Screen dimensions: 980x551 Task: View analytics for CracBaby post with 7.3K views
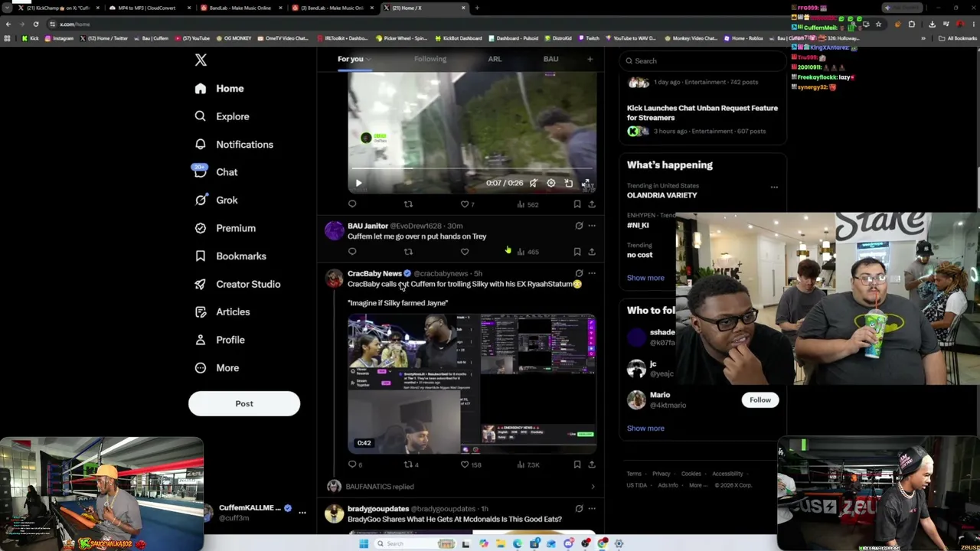point(529,465)
